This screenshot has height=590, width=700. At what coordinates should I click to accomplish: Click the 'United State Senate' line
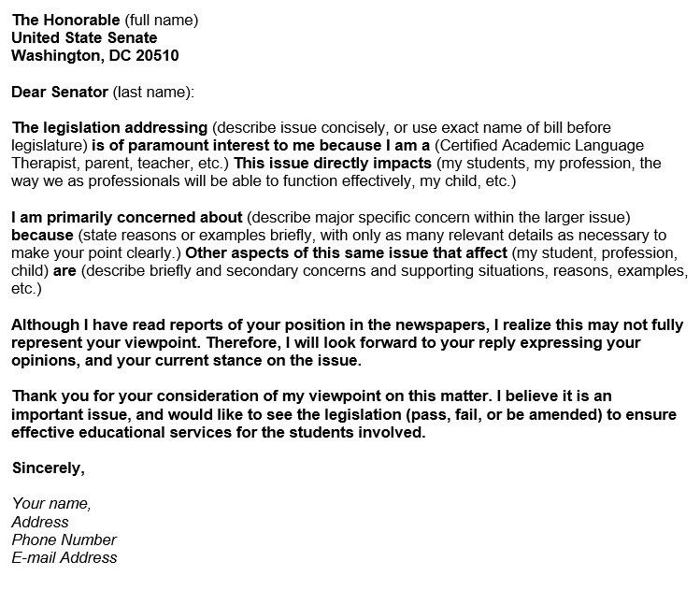[x=84, y=38]
